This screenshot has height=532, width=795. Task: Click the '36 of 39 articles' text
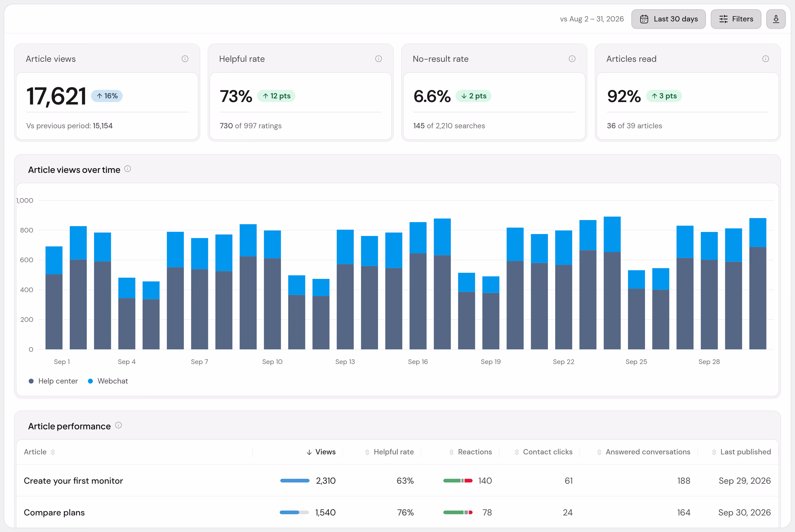(634, 126)
